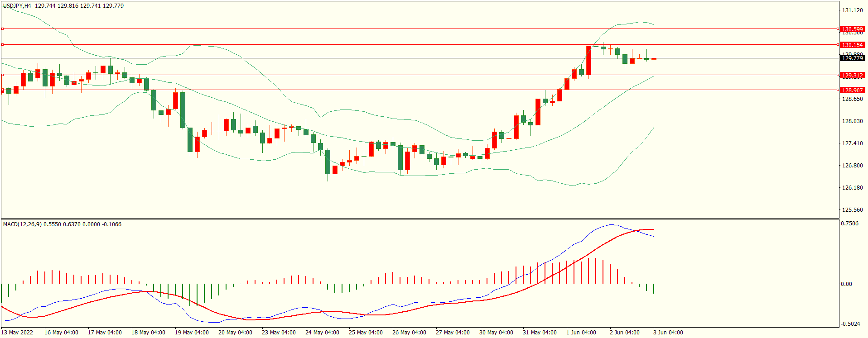
Task: Click the 130.599 price level label
Action: point(852,29)
